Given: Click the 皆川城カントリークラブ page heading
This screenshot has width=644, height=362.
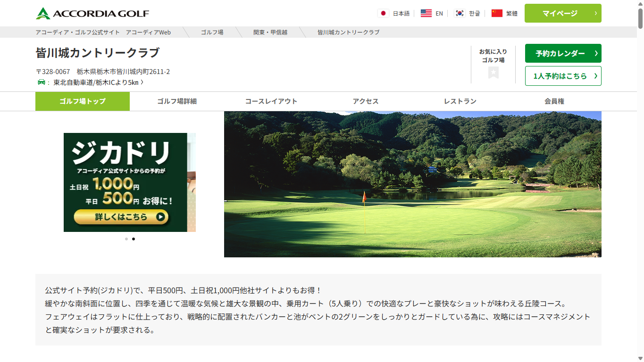Looking at the screenshot, I should (x=98, y=53).
